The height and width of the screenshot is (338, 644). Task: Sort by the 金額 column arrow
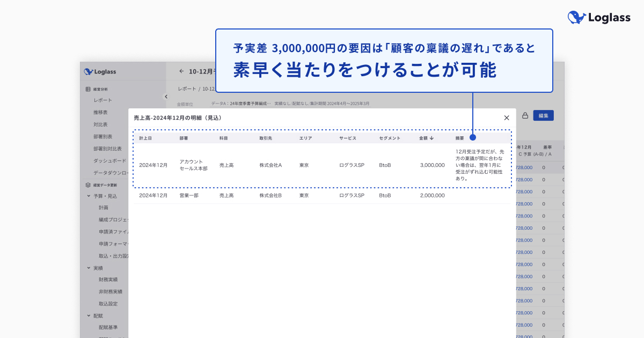(431, 138)
